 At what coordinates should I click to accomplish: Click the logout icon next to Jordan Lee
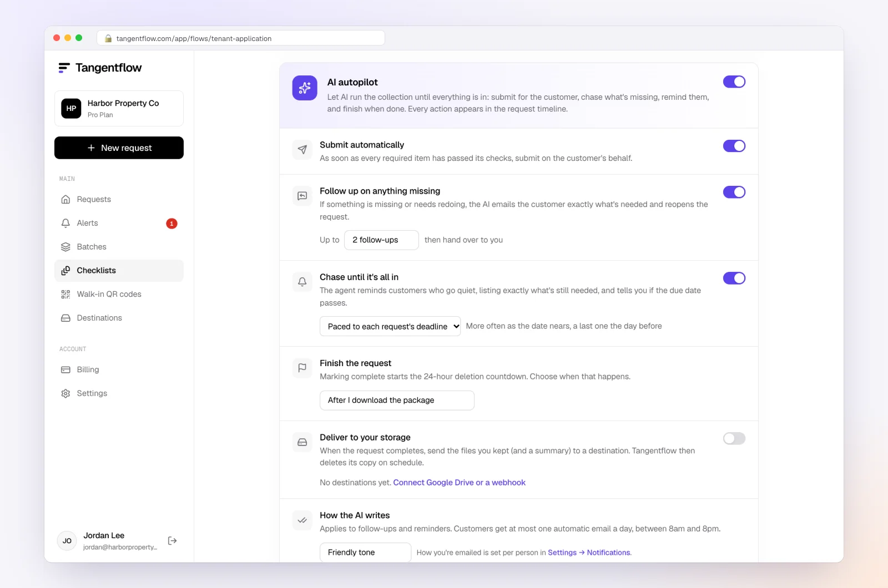pyautogui.click(x=173, y=541)
